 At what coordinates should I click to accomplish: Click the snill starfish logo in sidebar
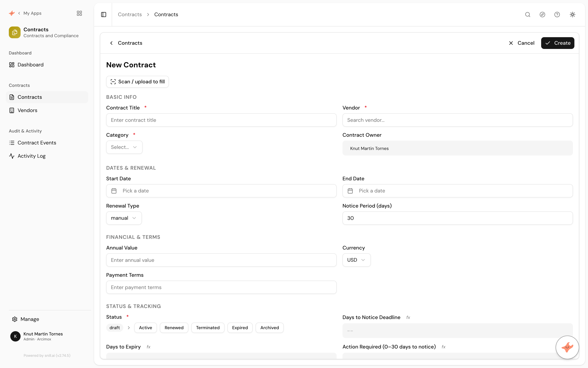[12, 13]
